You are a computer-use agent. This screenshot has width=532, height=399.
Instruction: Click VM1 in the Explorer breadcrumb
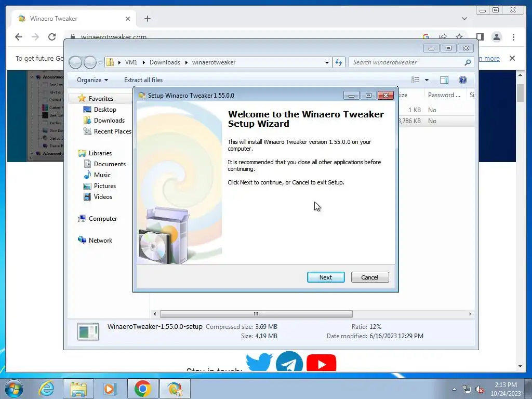tap(131, 62)
